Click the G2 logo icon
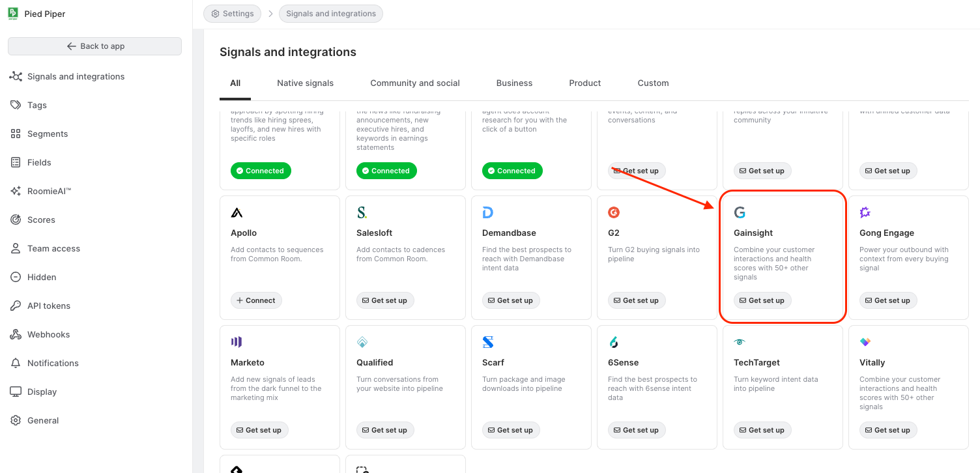The width and height of the screenshot is (980, 473). coord(614,212)
